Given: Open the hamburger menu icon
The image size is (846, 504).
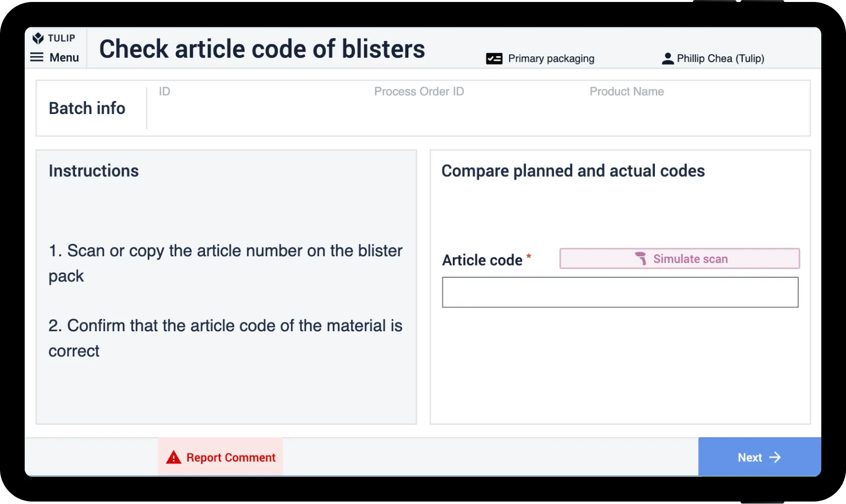Looking at the screenshot, I should click(37, 57).
